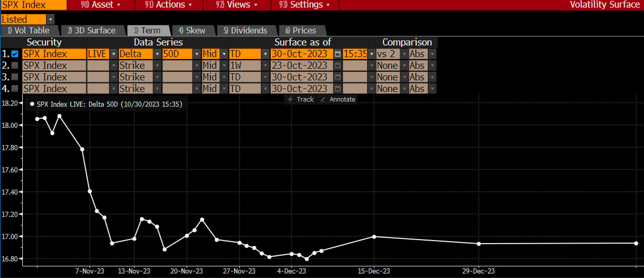
Task: Click the calendar icon in row 3
Action: (337, 77)
